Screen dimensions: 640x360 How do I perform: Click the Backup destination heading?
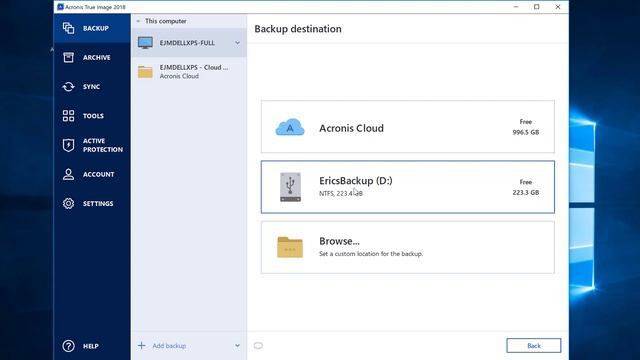(x=298, y=29)
